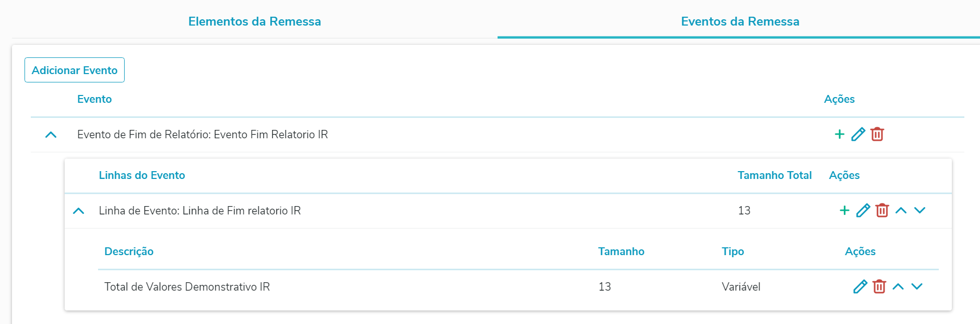Click the Adicionar Evento button
980x324 pixels.
click(75, 70)
